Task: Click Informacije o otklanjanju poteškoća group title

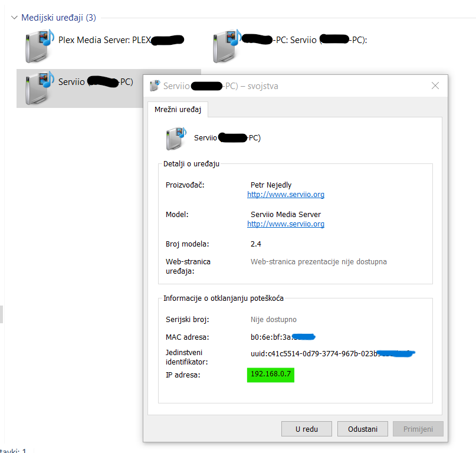Action: 224,298
